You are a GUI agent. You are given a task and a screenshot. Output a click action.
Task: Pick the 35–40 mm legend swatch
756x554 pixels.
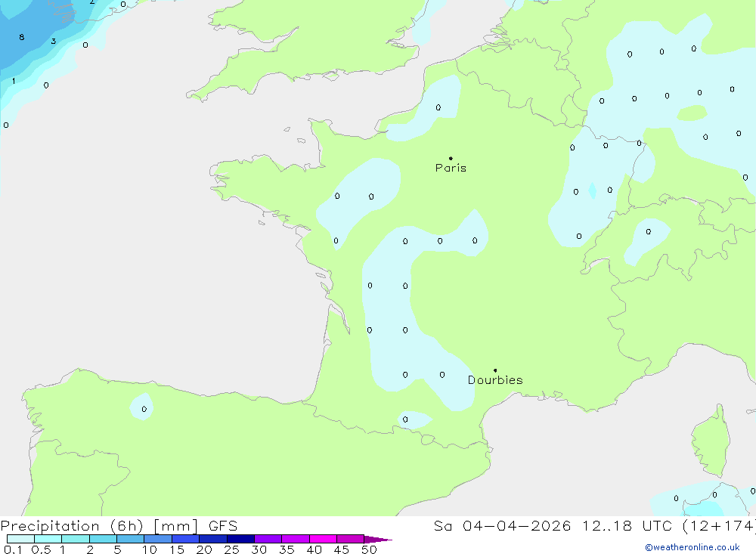pyautogui.click(x=296, y=539)
